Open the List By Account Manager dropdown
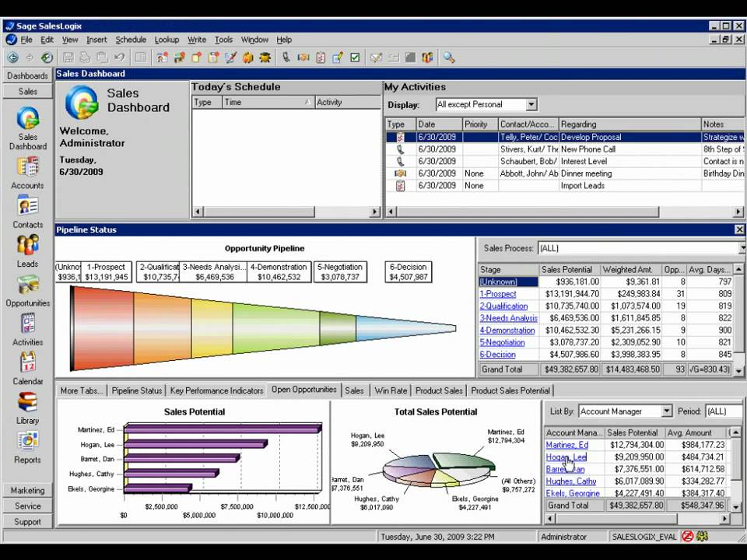747x560 pixels. pyautogui.click(x=667, y=411)
